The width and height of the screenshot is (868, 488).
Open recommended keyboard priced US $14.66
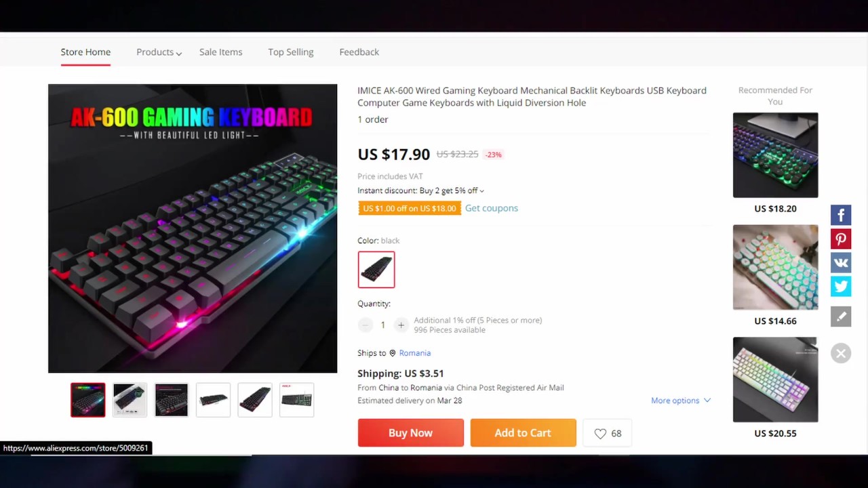[775, 268]
